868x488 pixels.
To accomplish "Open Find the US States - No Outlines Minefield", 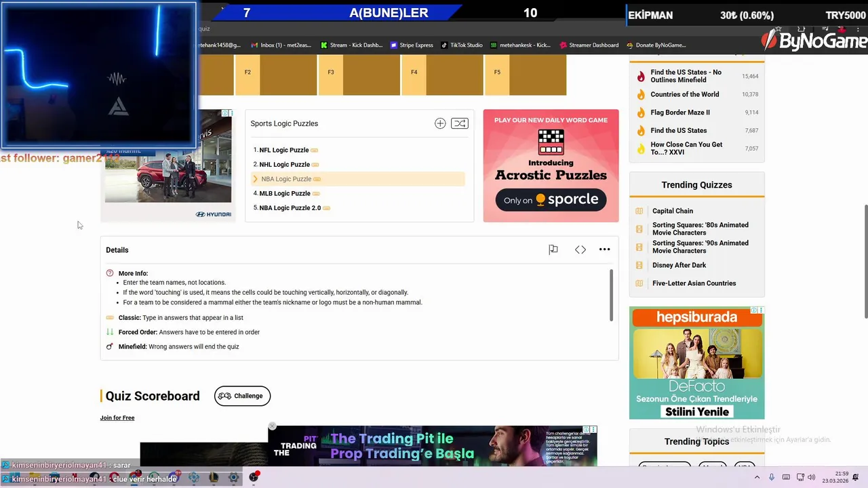I will coord(686,76).
